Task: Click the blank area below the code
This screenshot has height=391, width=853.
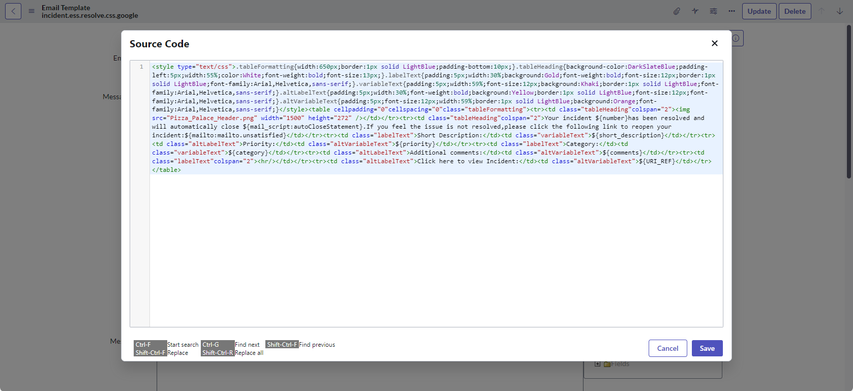Action: pos(435,250)
